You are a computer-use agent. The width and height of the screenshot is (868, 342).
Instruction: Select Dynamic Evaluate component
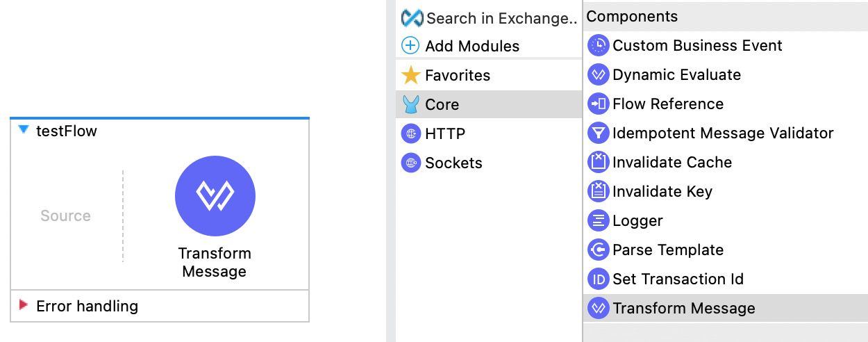[x=726, y=75]
